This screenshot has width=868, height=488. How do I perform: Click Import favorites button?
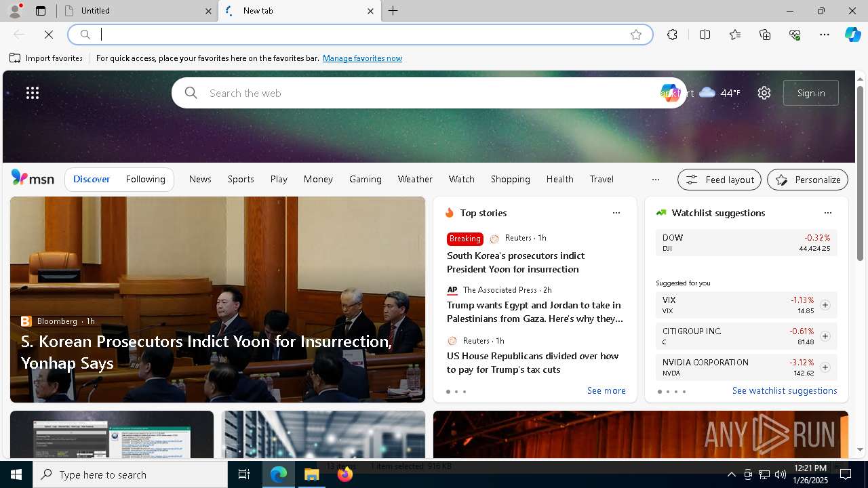click(46, 58)
